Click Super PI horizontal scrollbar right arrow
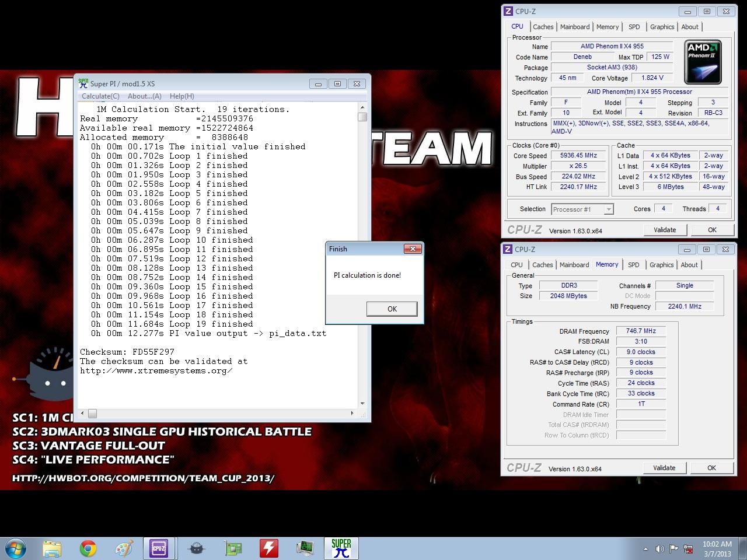This screenshot has width=747, height=560. pos(352,414)
